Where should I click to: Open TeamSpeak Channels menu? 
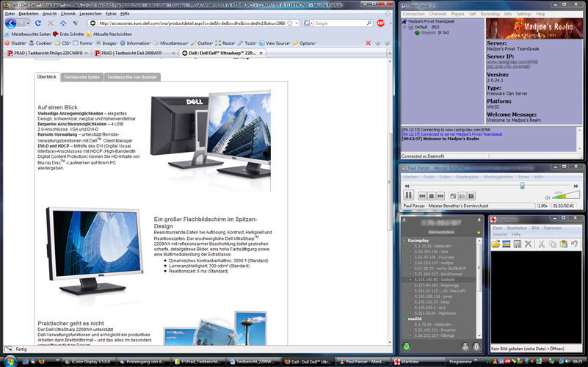[x=438, y=14]
